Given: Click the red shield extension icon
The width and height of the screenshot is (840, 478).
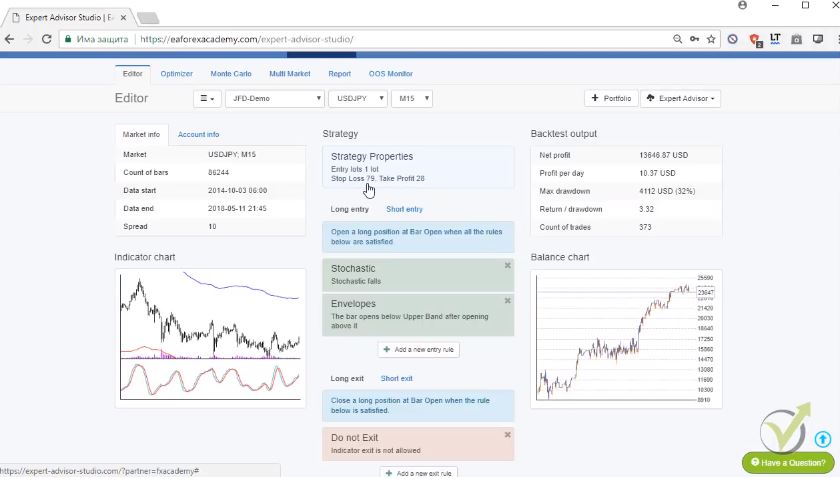Looking at the screenshot, I should (755, 40).
